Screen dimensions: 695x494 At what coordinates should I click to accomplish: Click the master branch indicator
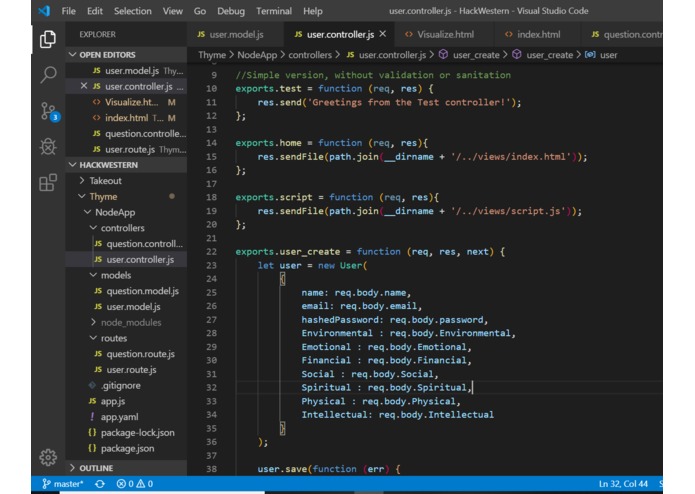coord(63,484)
